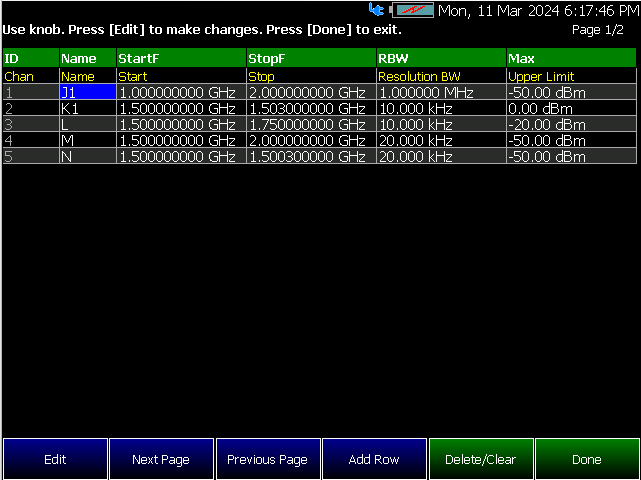Image resolution: width=641 pixels, height=480 pixels.
Task: Click row M's 1.500000000 GHz start cell
Action: [182, 140]
